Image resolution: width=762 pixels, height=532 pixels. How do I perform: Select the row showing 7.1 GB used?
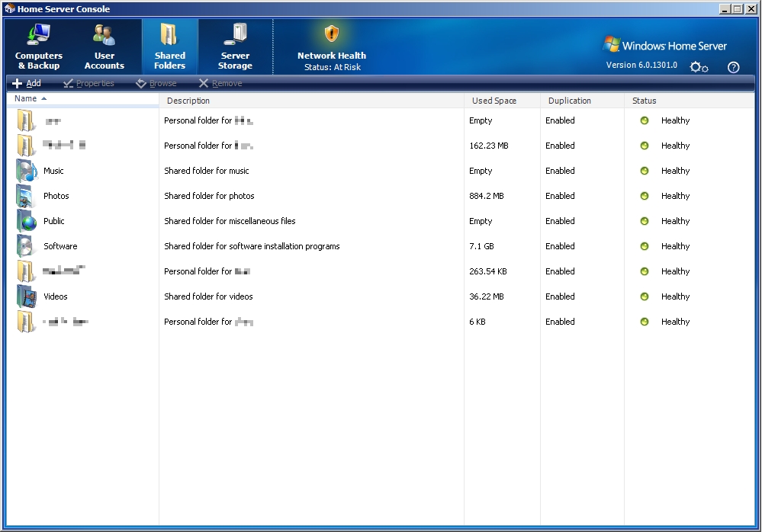click(481, 246)
